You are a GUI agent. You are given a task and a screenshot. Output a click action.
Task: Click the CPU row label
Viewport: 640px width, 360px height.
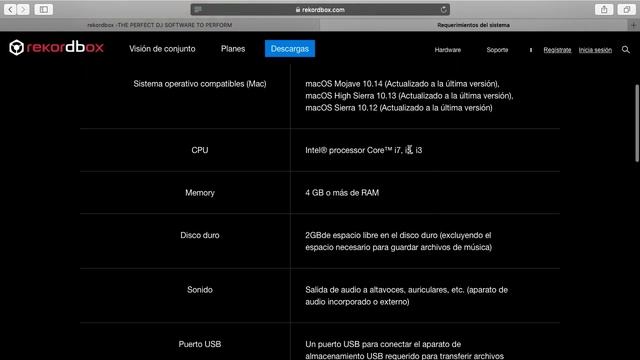(200, 150)
